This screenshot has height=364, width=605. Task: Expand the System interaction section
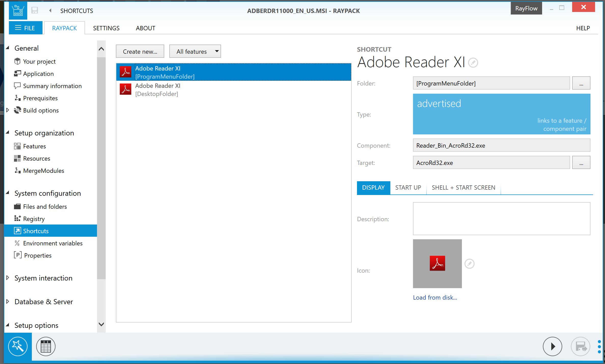(8, 278)
